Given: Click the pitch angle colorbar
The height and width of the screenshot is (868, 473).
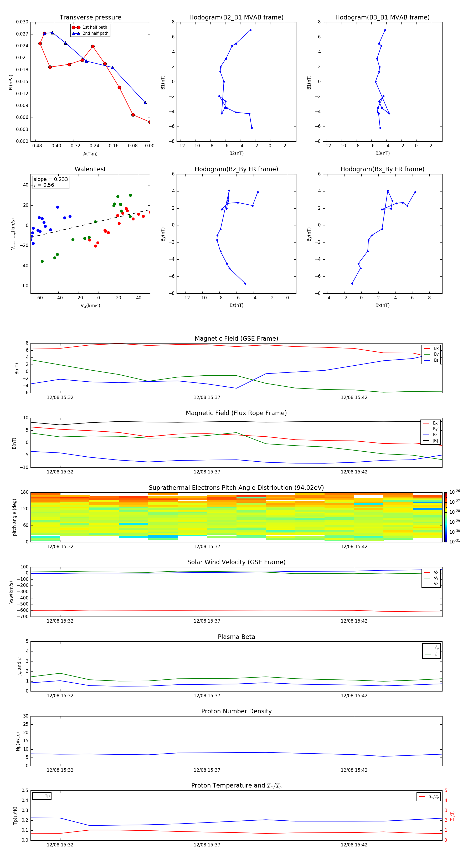Looking at the screenshot, I should [x=446, y=517].
